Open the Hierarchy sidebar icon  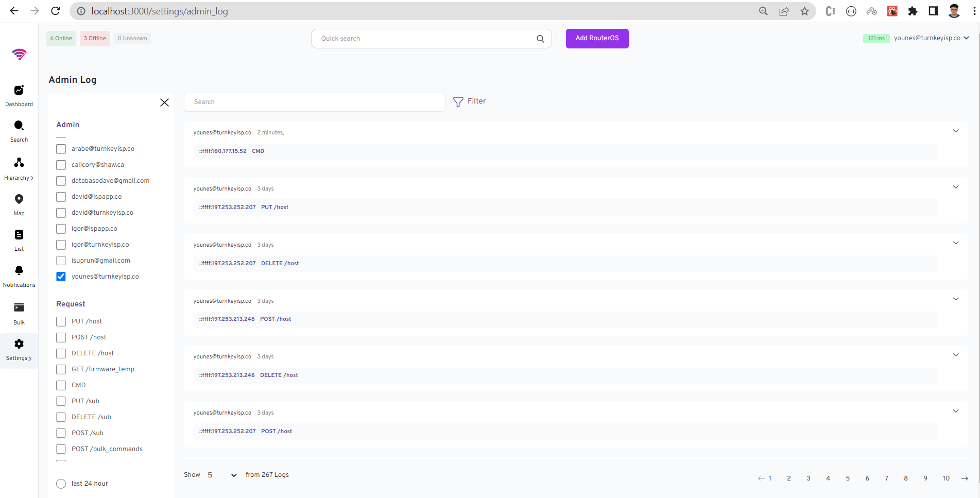coord(19,163)
